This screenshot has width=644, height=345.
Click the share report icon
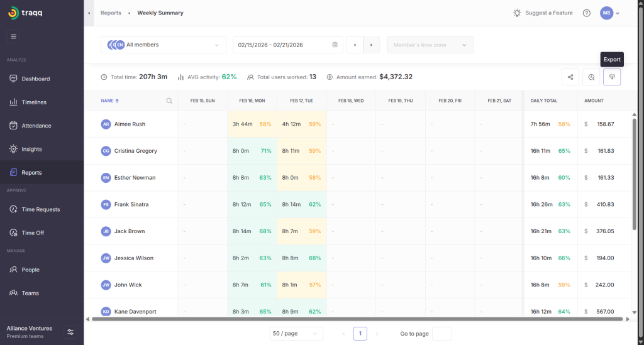(x=570, y=77)
